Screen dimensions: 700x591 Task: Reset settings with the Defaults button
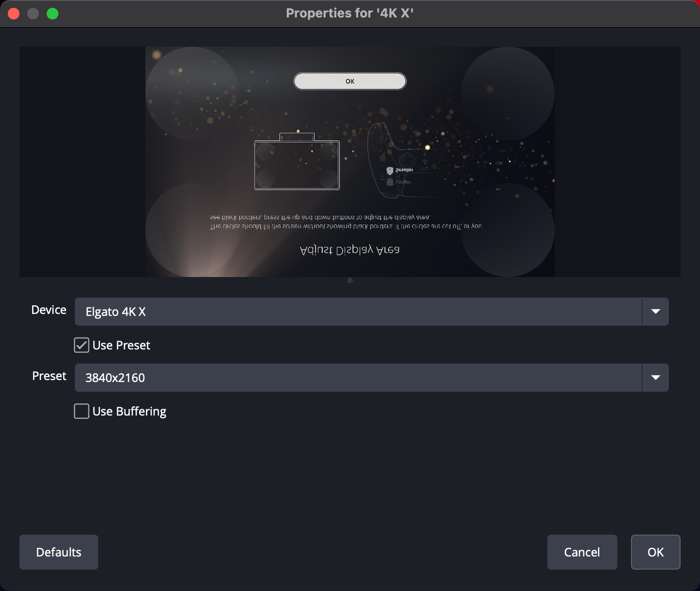[59, 552]
